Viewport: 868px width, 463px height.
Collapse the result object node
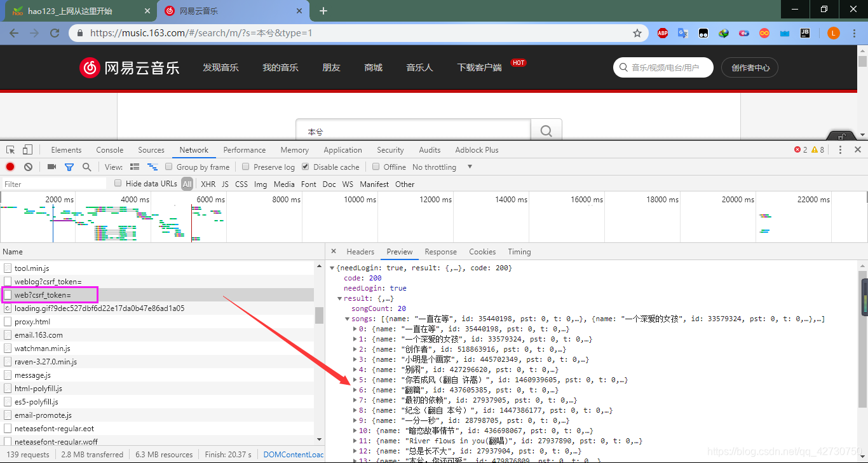click(339, 298)
